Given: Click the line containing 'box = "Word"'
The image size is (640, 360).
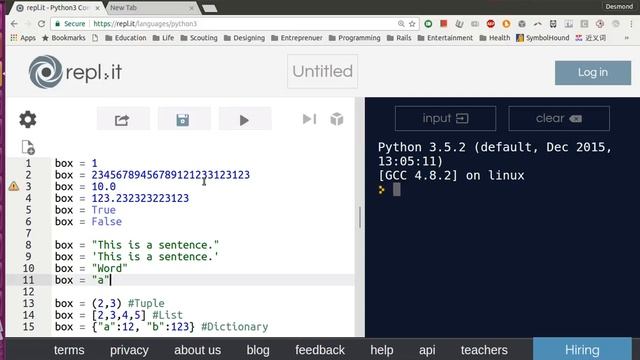Looking at the screenshot, I should pyautogui.click(x=91, y=268).
